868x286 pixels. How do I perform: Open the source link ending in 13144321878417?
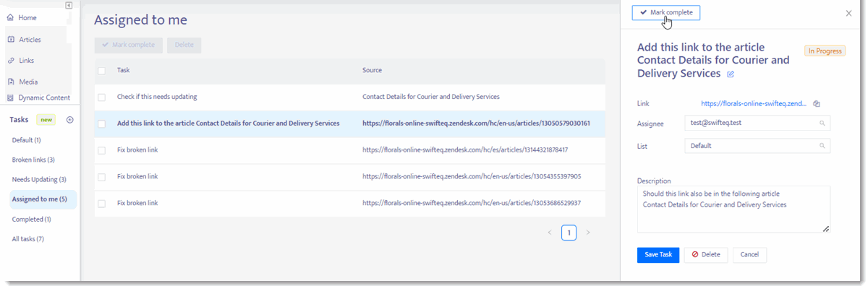tap(465, 150)
